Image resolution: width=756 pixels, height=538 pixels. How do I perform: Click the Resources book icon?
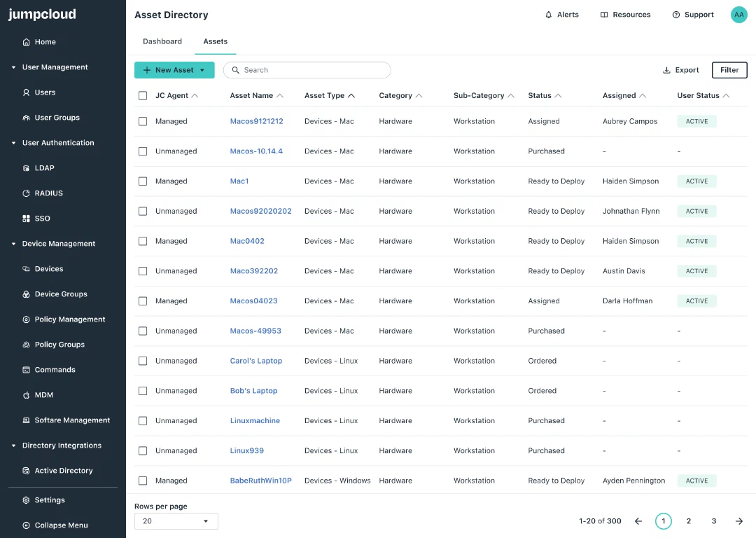[604, 15]
